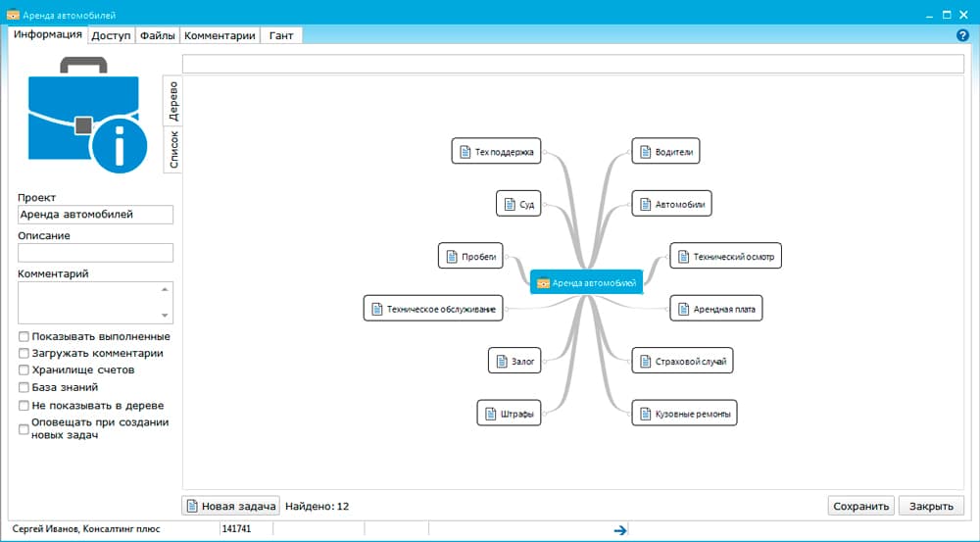This screenshot has height=542, width=980.
Task: Open the Гант tab
Action: tap(280, 35)
